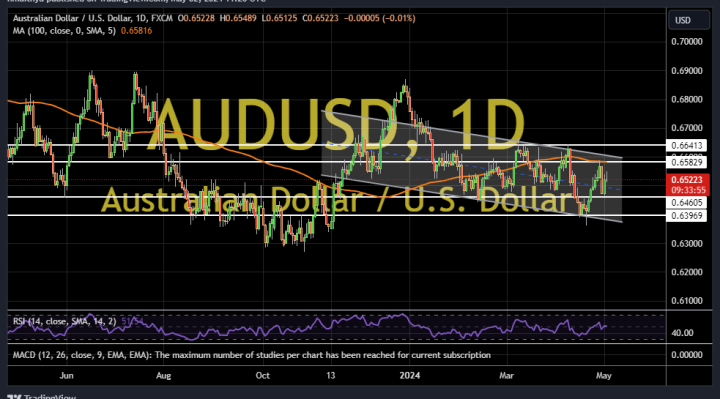This screenshot has height=399, width=720.
Task: Click the MACD studies limit message
Action: click(x=252, y=355)
